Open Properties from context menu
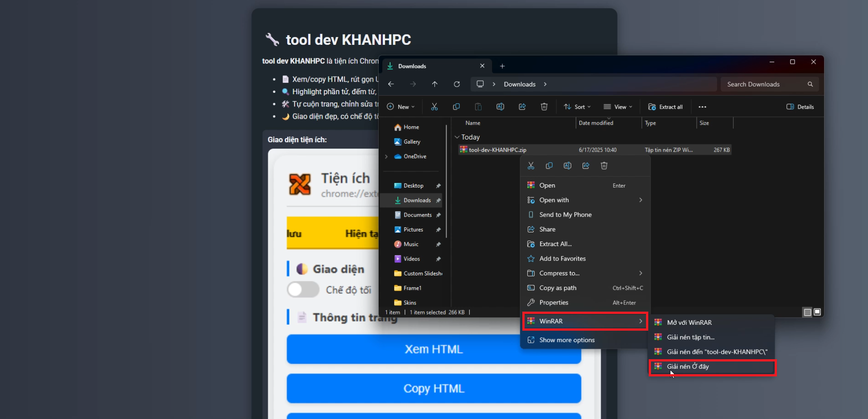 pos(585,303)
